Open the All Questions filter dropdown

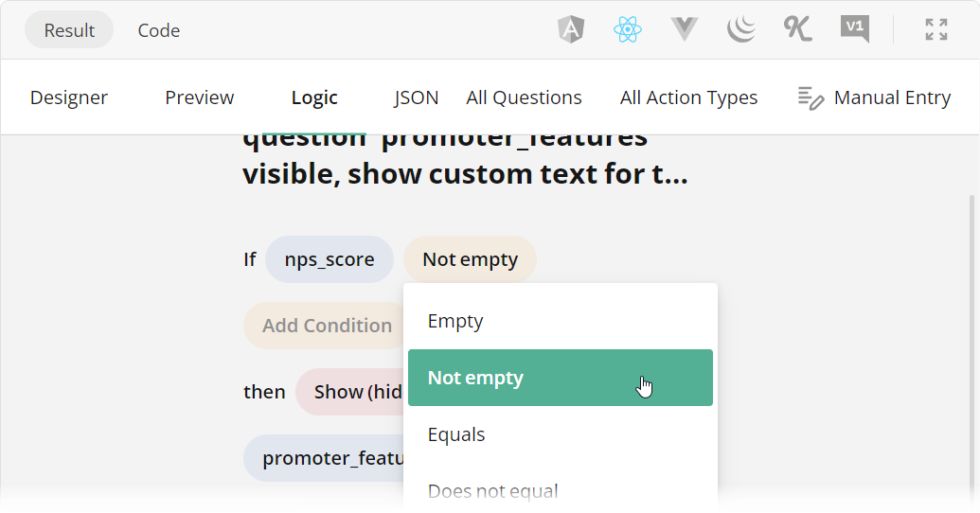click(x=524, y=97)
